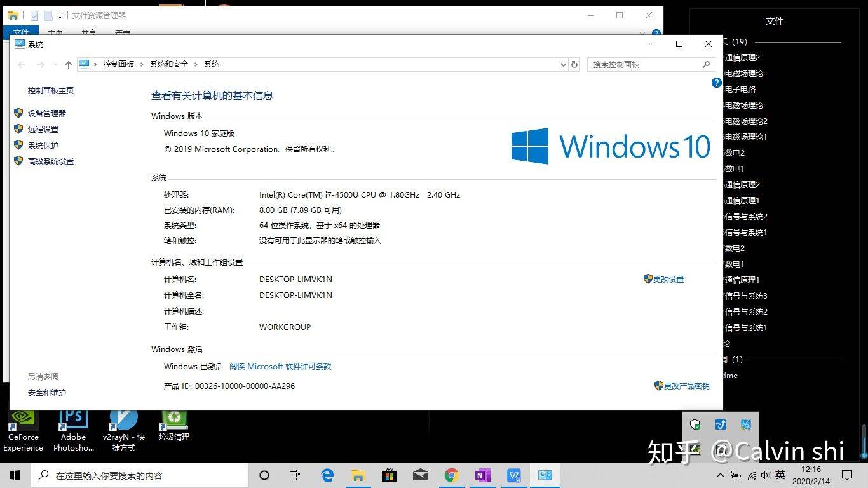The height and width of the screenshot is (488, 868).
Task: Click the Windows 10 家庭版 edition text
Action: pyautogui.click(x=200, y=133)
